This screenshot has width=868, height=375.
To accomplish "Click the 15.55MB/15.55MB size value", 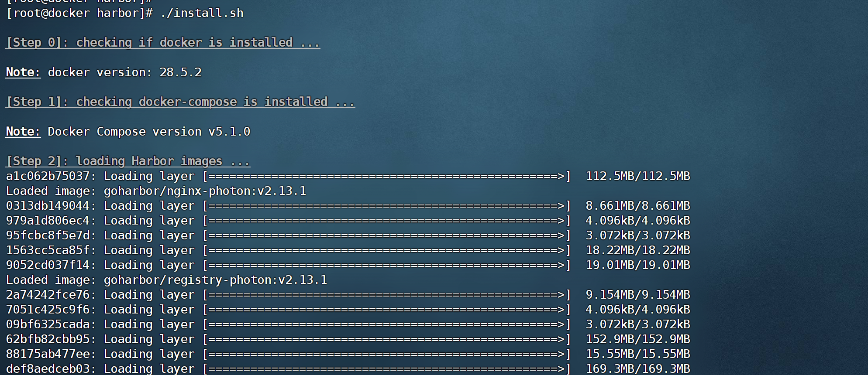I will tap(638, 354).
